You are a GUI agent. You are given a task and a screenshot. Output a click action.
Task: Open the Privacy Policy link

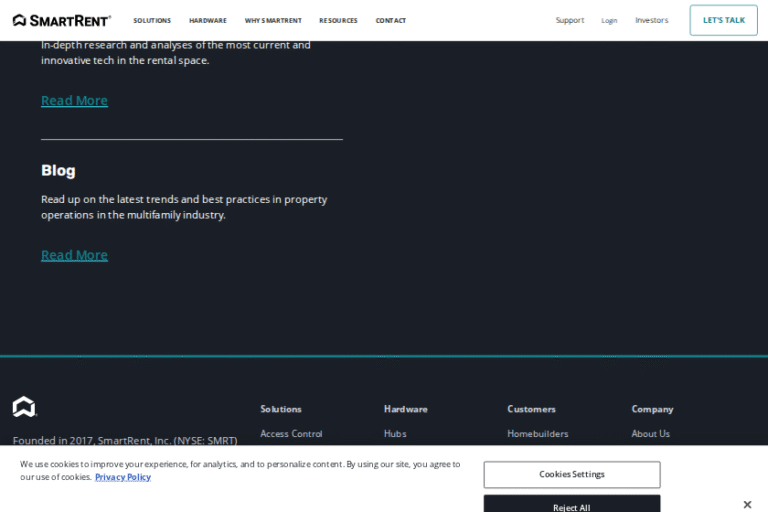[123, 477]
